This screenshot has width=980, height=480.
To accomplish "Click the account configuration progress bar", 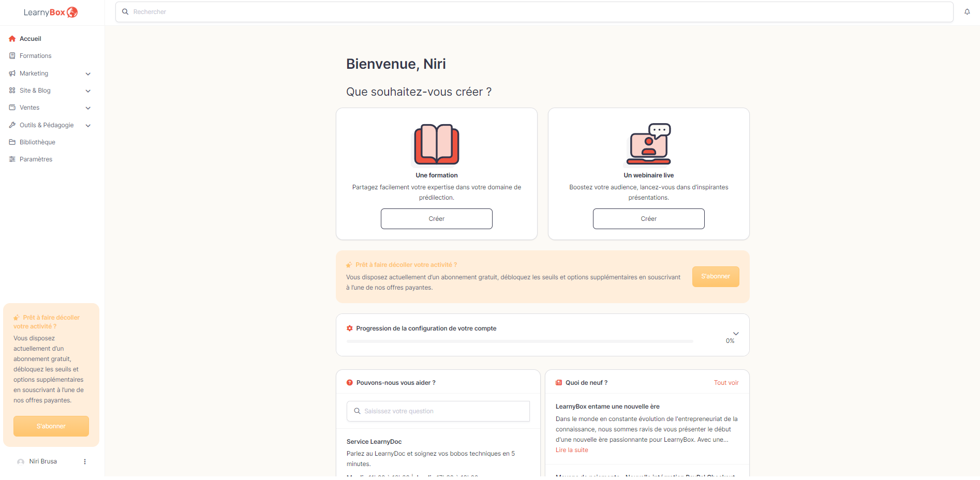I will (519, 341).
